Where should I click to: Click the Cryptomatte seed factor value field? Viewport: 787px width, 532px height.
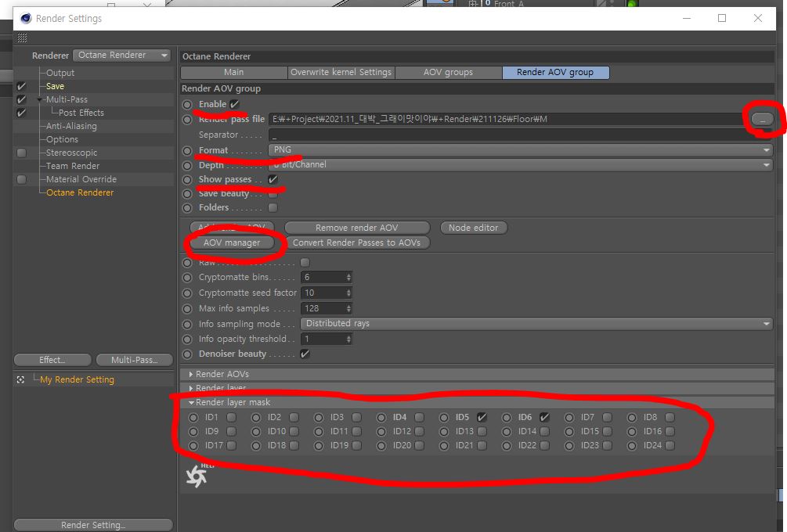pos(323,293)
